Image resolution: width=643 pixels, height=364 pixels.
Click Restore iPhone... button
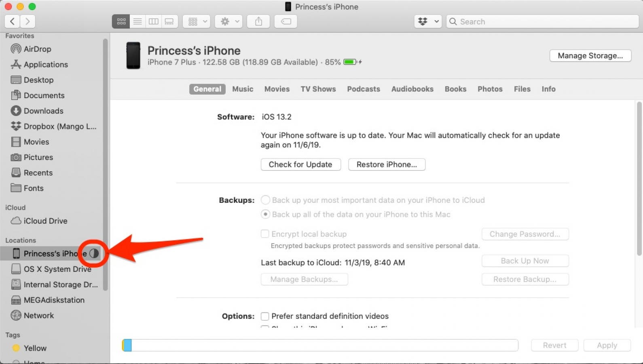387,164
